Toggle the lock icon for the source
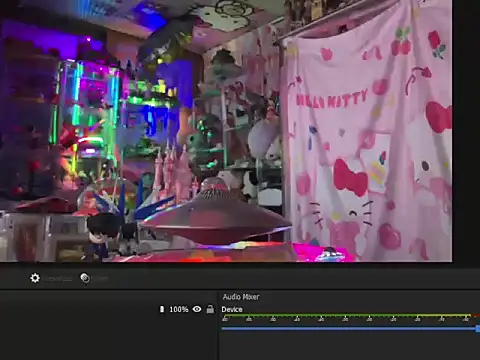Screen dimensions: 480x360 click(210, 309)
